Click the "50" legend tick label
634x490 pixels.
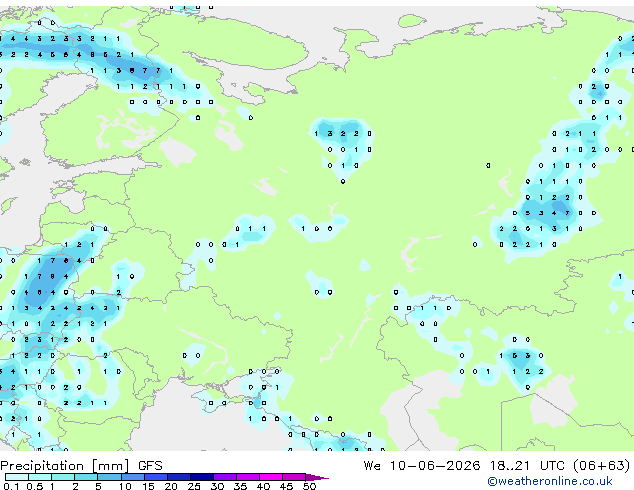pos(309,486)
